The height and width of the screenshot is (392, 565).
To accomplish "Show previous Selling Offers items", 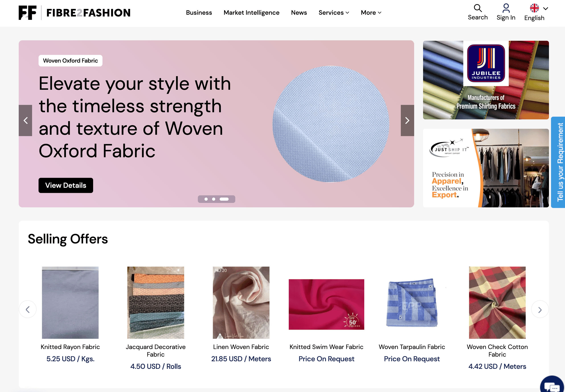I will 28,309.
